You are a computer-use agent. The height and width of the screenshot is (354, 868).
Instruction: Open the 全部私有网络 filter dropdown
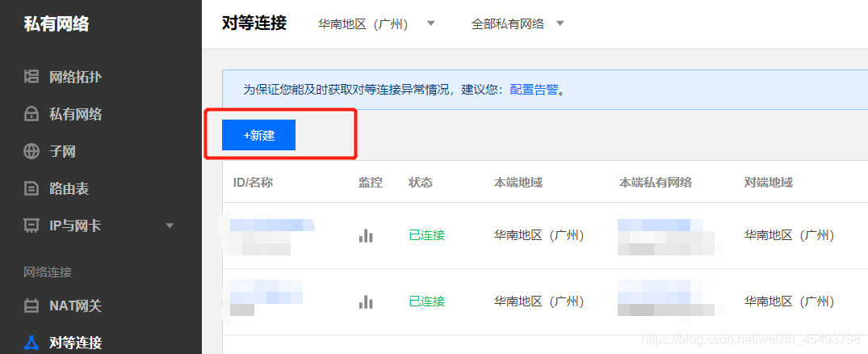[517, 24]
